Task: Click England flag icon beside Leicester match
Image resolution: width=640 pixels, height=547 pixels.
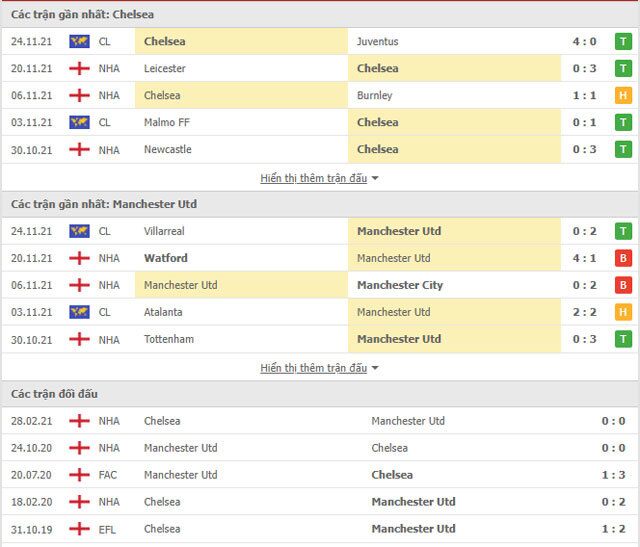Action: [x=79, y=69]
